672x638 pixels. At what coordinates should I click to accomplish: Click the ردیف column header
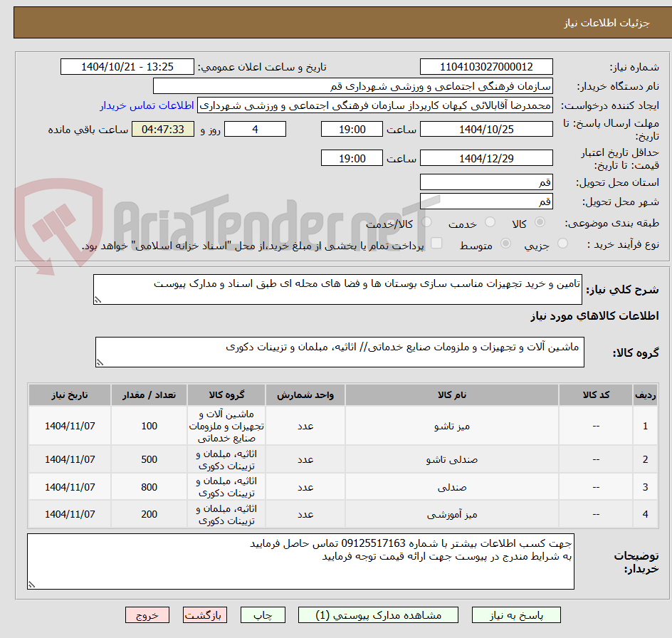pyautogui.click(x=646, y=395)
